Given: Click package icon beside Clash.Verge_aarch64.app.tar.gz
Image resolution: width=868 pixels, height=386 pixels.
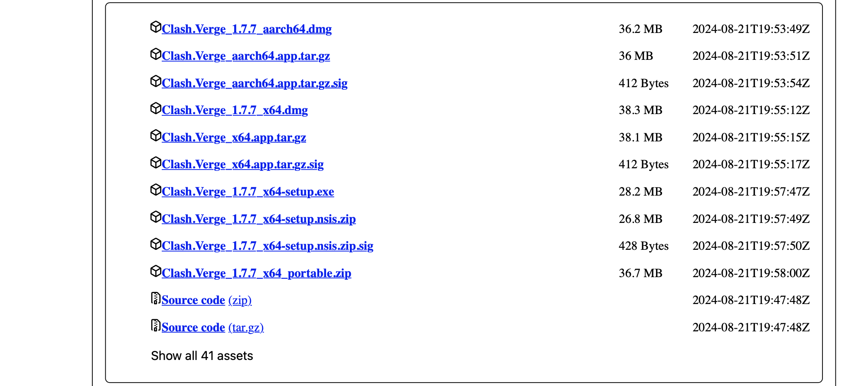Looking at the screenshot, I should coord(156,54).
